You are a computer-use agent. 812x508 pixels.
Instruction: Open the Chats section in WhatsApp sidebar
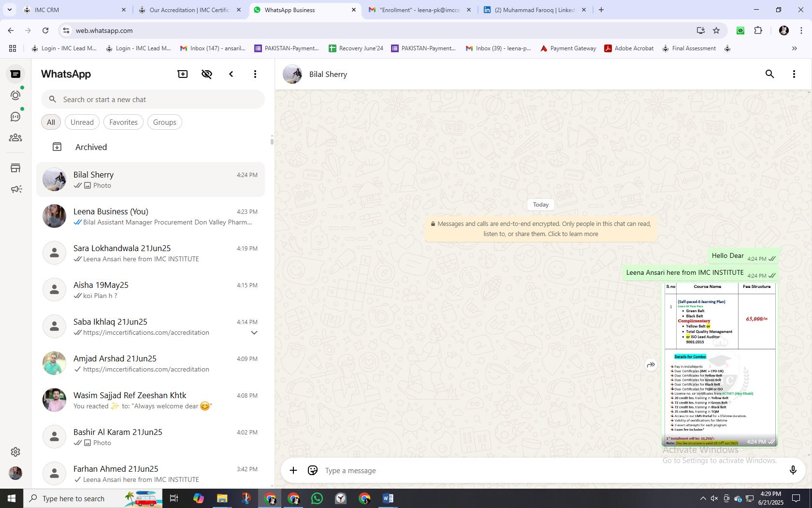pos(15,74)
